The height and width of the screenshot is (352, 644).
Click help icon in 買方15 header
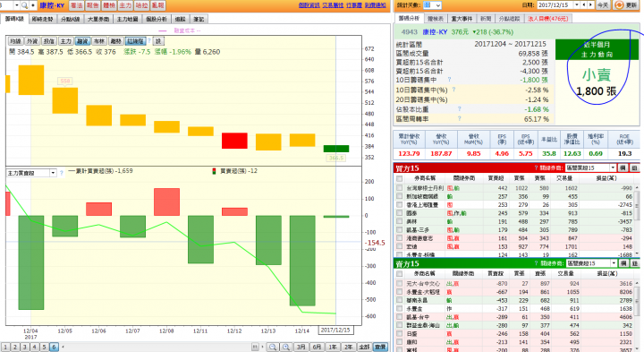[x=536, y=167]
